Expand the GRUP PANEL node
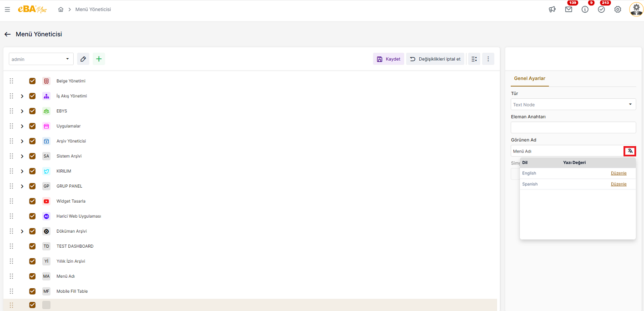This screenshot has height=311, width=644. coord(22,186)
